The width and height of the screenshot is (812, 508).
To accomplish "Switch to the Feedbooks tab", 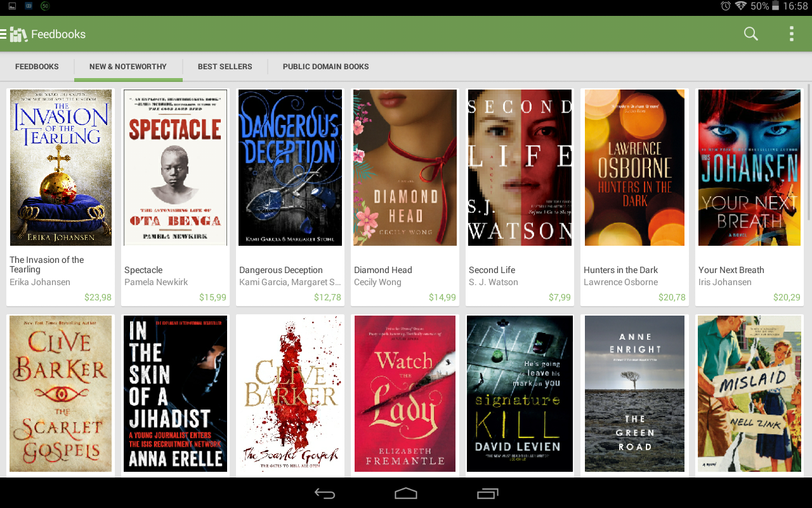I will click(x=37, y=67).
